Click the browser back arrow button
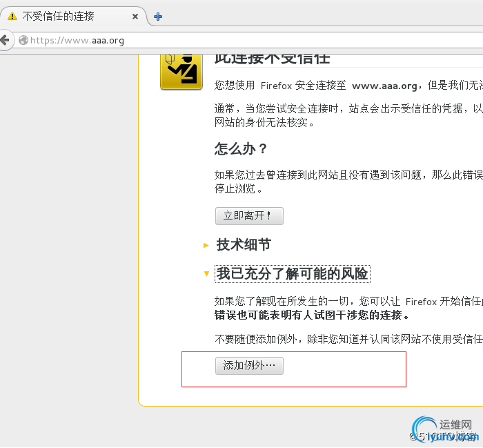 6,40
